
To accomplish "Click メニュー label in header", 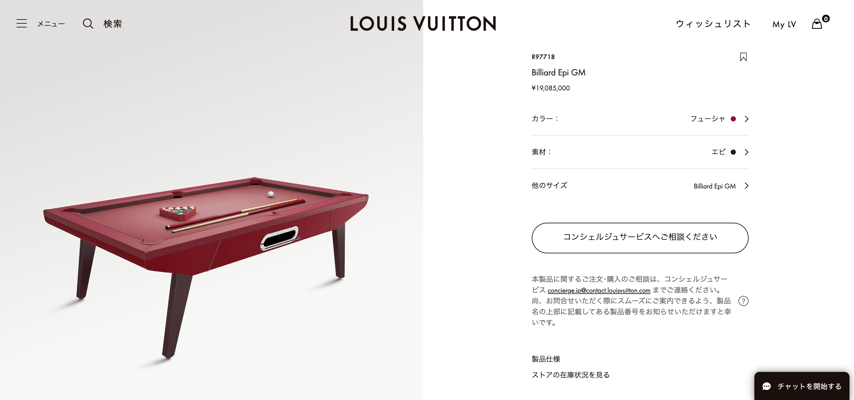I will pyautogui.click(x=51, y=23).
